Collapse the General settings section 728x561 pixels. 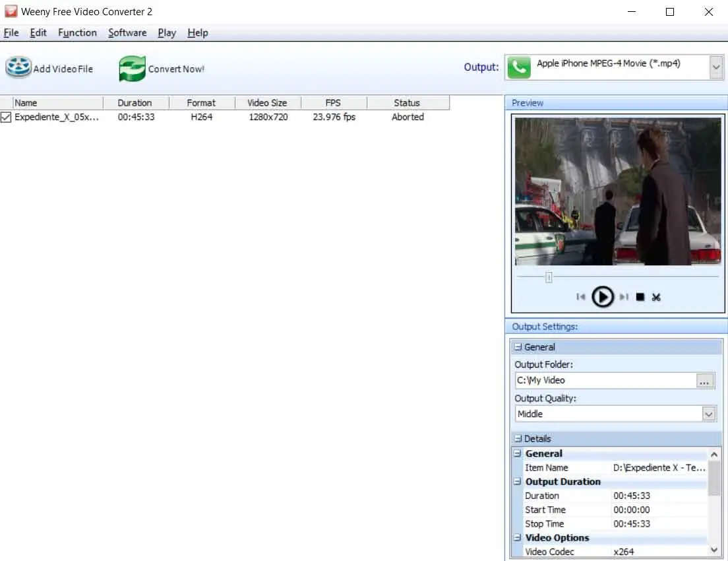(x=518, y=347)
